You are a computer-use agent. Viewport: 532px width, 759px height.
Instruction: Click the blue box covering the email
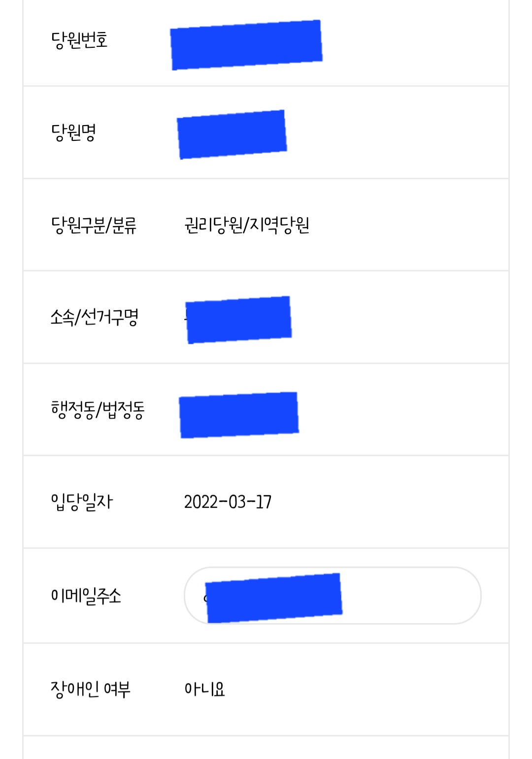[273, 598]
